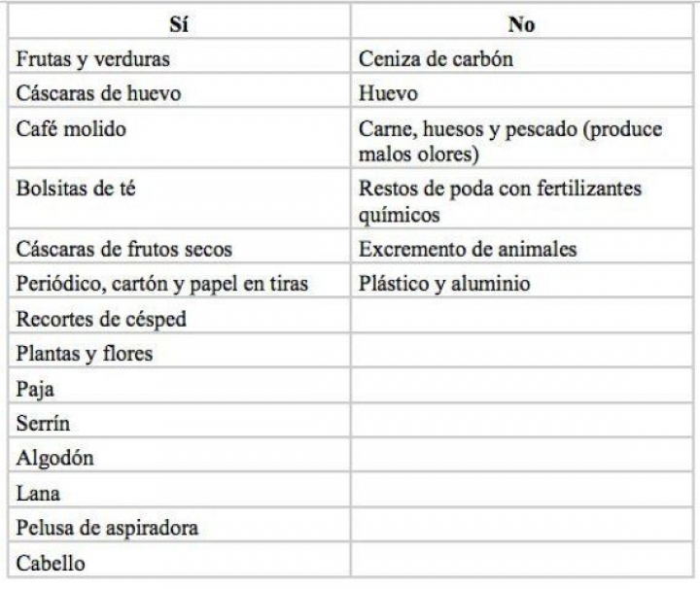
Task: Select the "Frutas y verduras" cell
Action: (x=93, y=59)
